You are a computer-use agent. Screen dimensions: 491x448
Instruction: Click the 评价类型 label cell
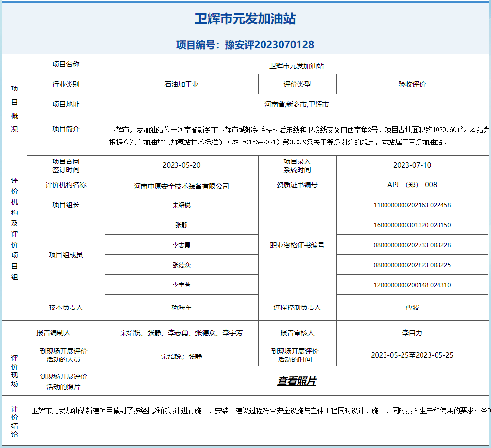click(297, 84)
